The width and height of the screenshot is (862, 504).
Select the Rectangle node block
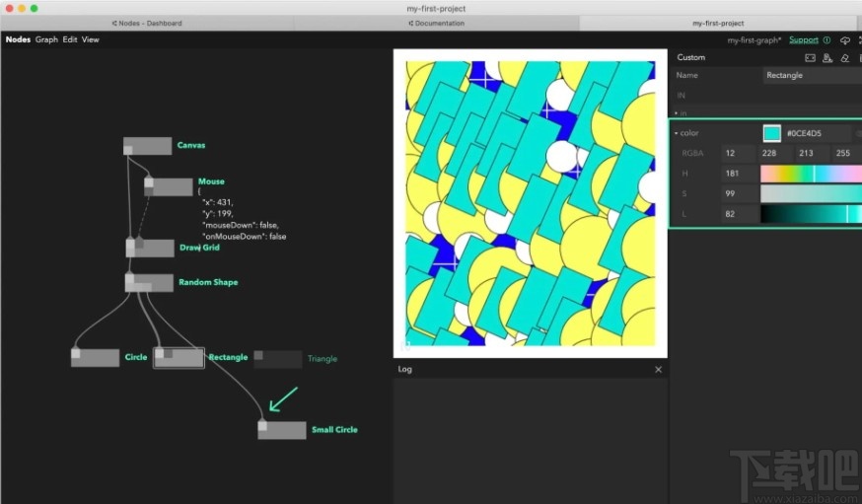179,358
